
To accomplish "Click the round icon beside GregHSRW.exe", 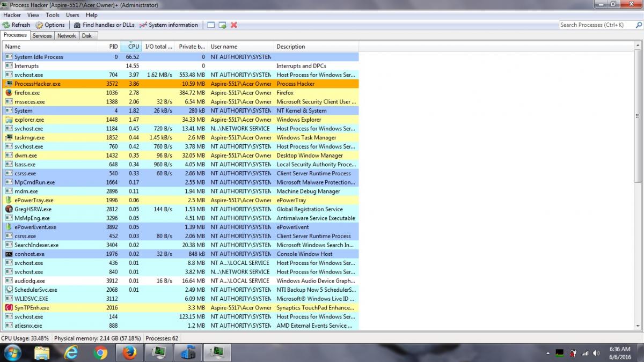I will (9, 209).
